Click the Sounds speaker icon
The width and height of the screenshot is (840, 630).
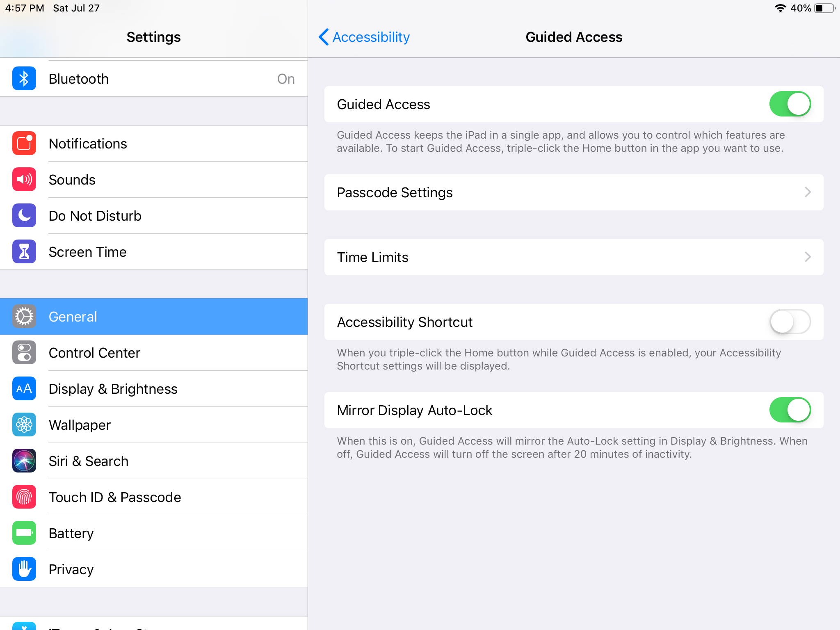(24, 180)
